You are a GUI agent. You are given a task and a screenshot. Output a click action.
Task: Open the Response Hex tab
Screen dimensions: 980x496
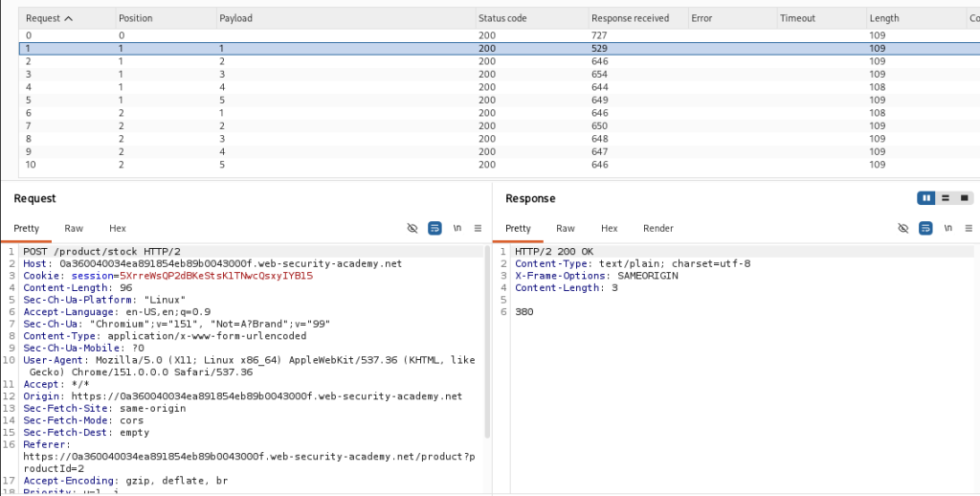[x=610, y=228]
